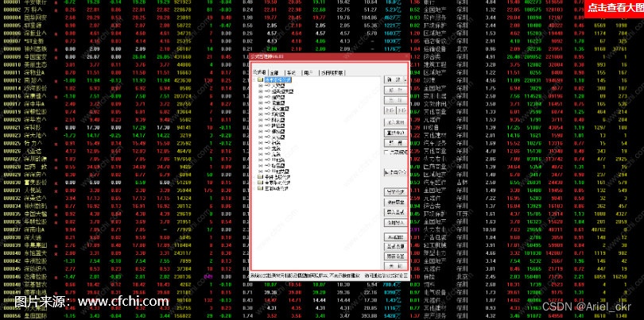Click stock code 000021 in the list
This screenshot has height=320, width=644.
(x=12, y=128)
